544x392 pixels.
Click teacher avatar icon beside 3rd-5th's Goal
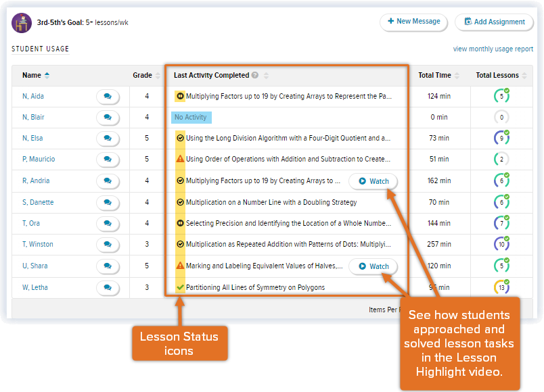pyautogui.click(x=20, y=22)
